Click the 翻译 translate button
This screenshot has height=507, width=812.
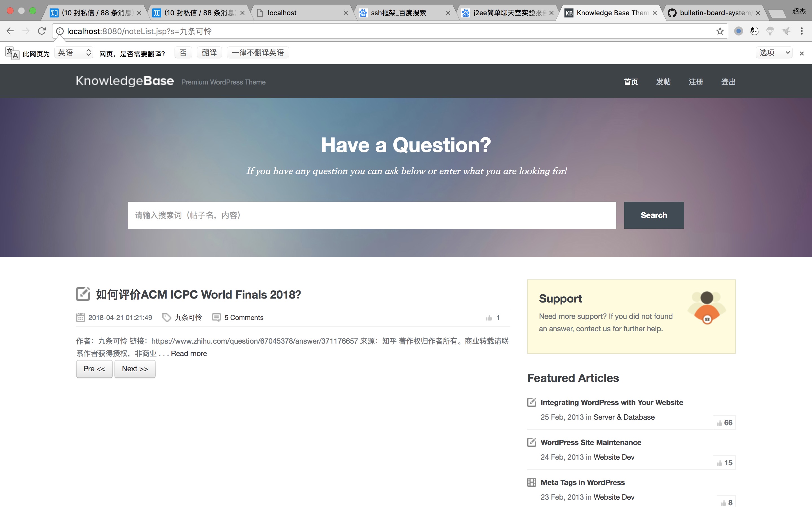coord(209,53)
